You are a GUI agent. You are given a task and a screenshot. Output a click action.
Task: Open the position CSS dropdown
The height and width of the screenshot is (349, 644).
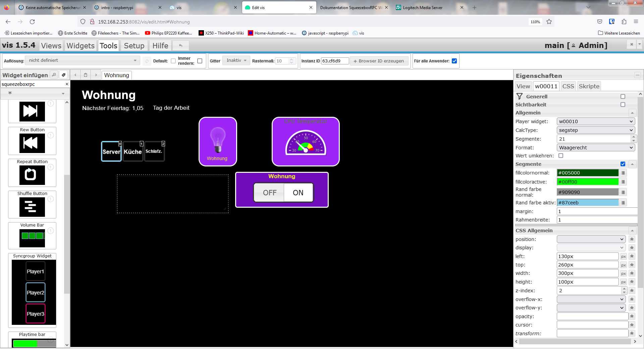pyautogui.click(x=591, y=239)
